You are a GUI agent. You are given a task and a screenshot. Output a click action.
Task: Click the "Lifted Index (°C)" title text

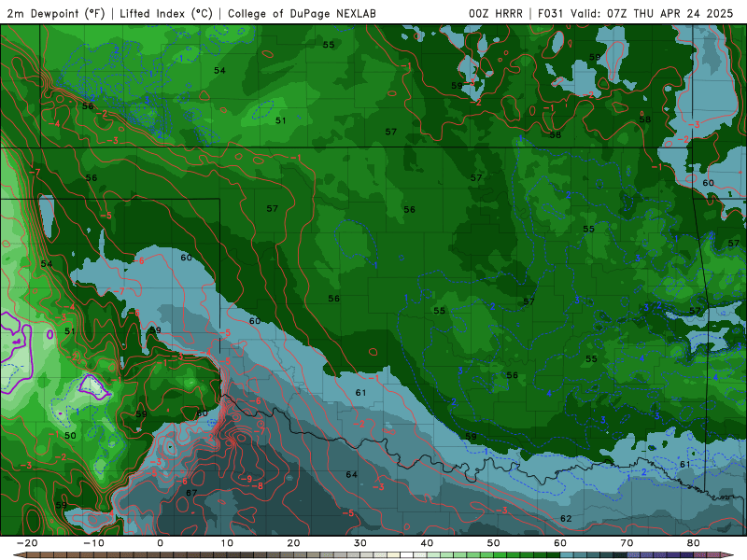[x=166, y=13]
